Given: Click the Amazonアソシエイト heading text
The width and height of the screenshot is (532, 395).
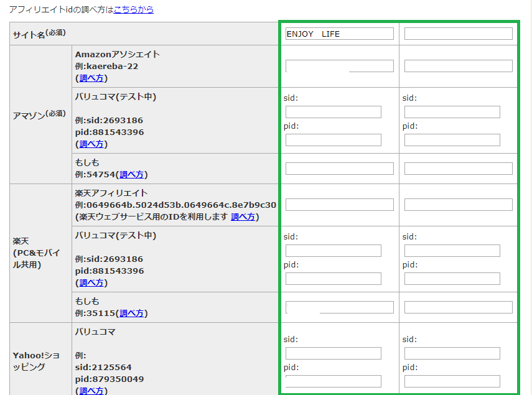Looking at the screenshot, I should (x=118, y=55).
